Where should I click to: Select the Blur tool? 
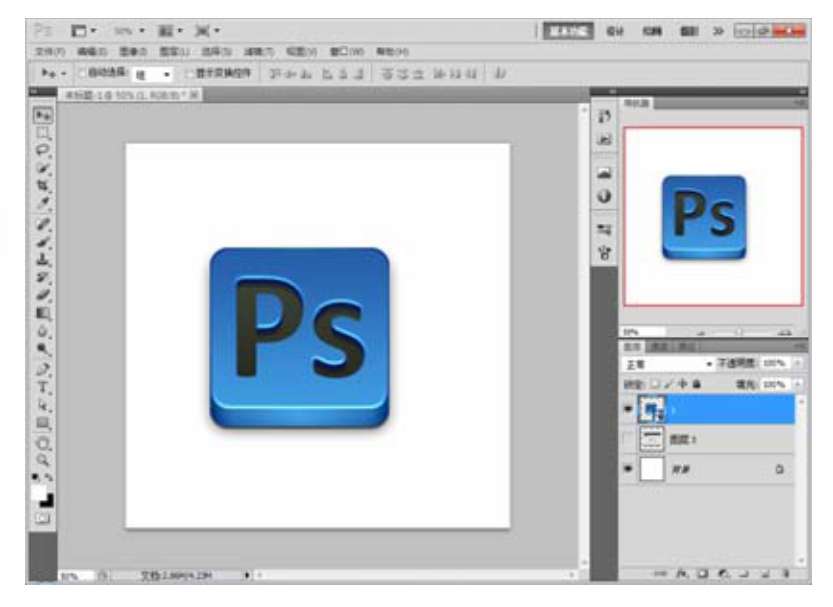(x=43, y=331)
